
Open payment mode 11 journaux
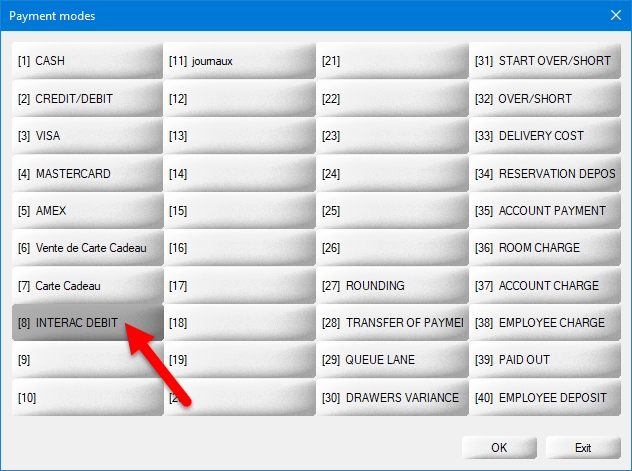click(240, 61)
